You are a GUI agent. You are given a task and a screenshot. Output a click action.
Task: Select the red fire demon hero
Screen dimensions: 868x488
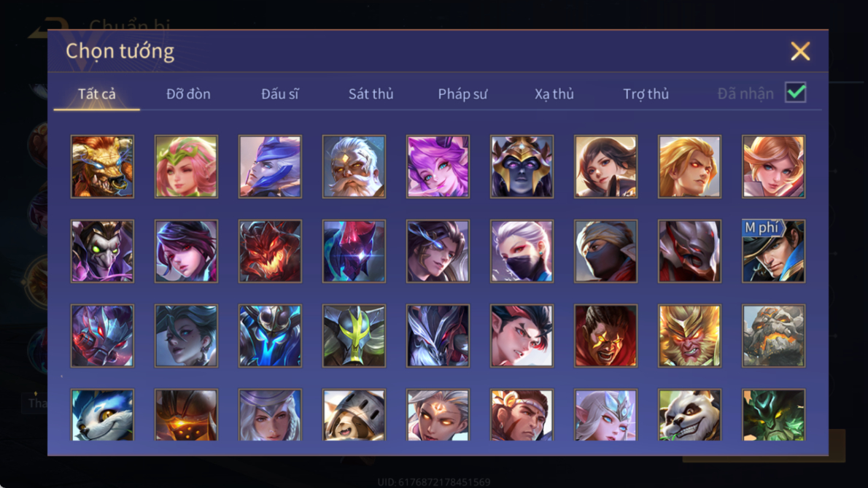pyautogui.click(x=270, y=251)
